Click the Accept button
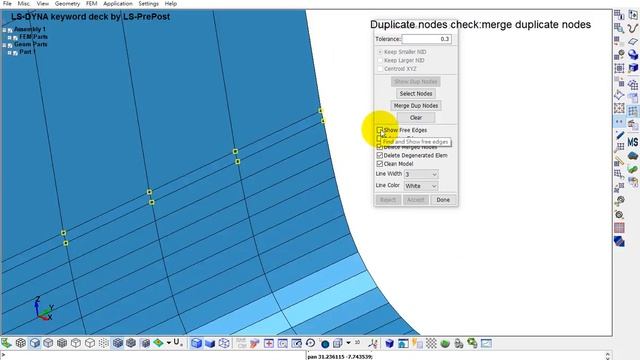 416,200
